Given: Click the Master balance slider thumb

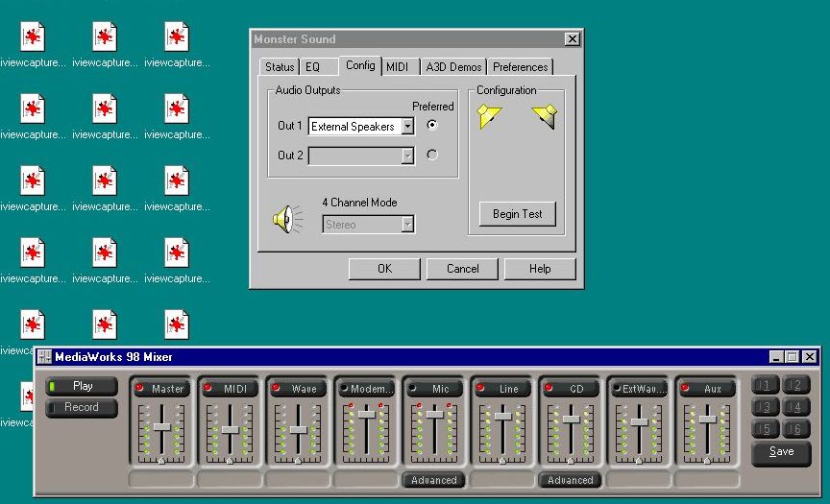Looking at the screenshot, I should [162, 461].
